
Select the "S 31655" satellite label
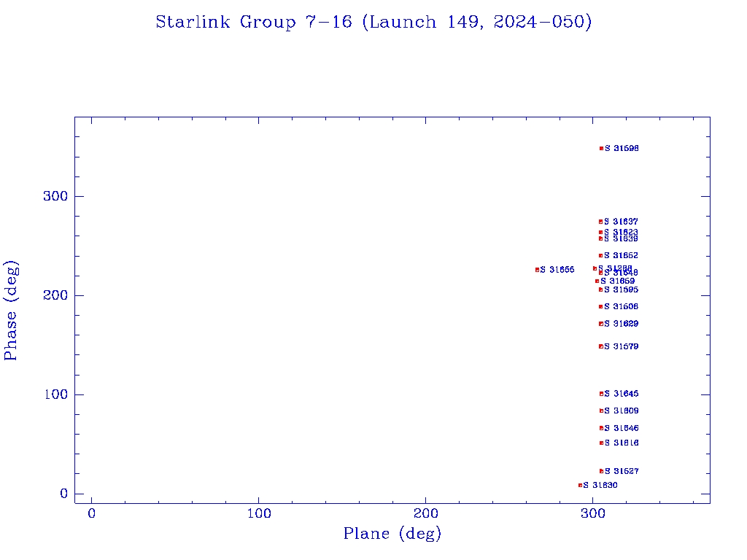[557, 270]
